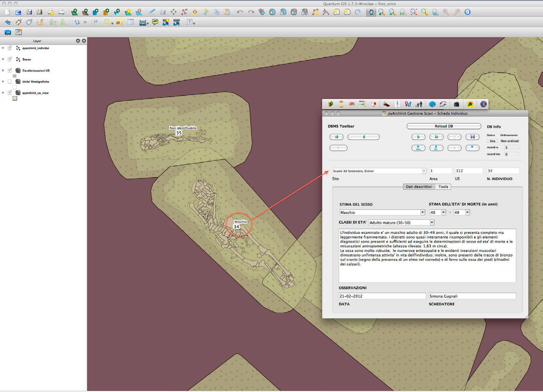Select the Zoom In tool
543x392 pixels.
[381, 12]
